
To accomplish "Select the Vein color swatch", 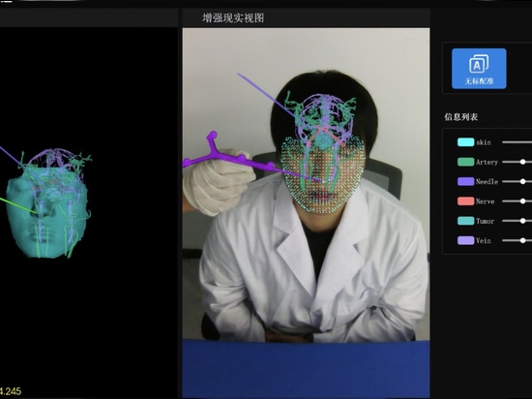I will click(466, 240).
